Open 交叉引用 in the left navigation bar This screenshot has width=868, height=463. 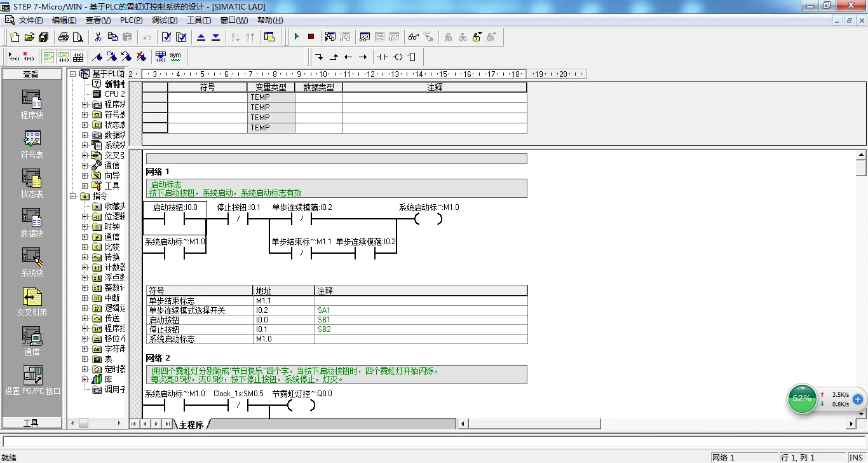[x=32, y=302]
